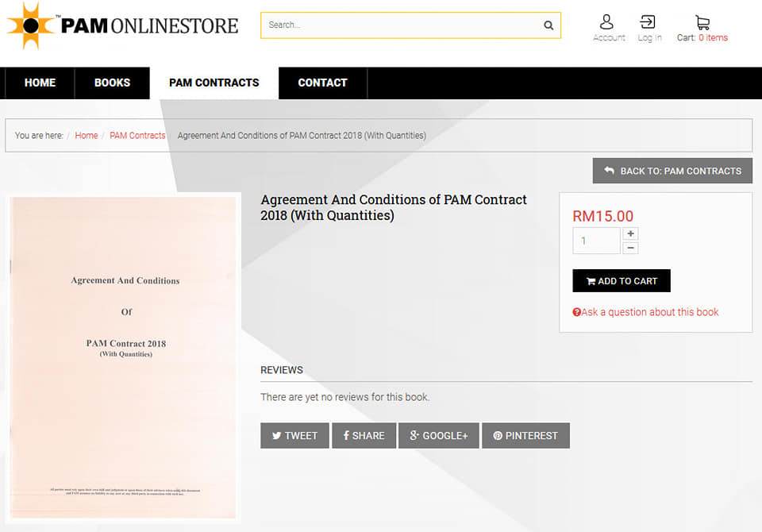Open the Home menu item
762x532 pixels.
tap(40, 83)
